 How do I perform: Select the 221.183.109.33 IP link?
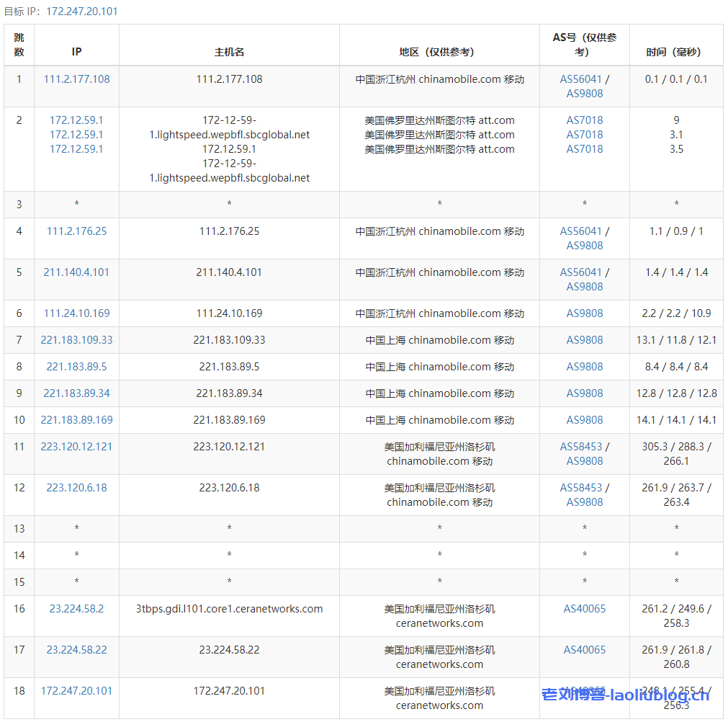tap(76, 340)
